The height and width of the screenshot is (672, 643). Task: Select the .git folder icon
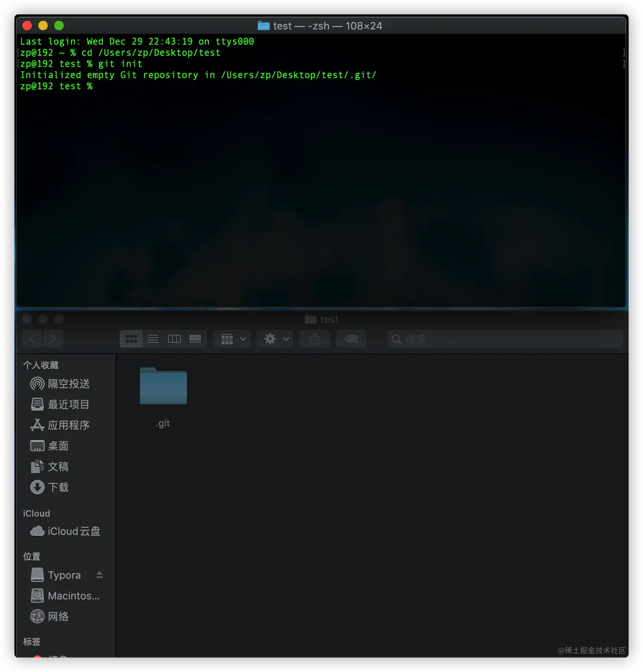(163, 386)
